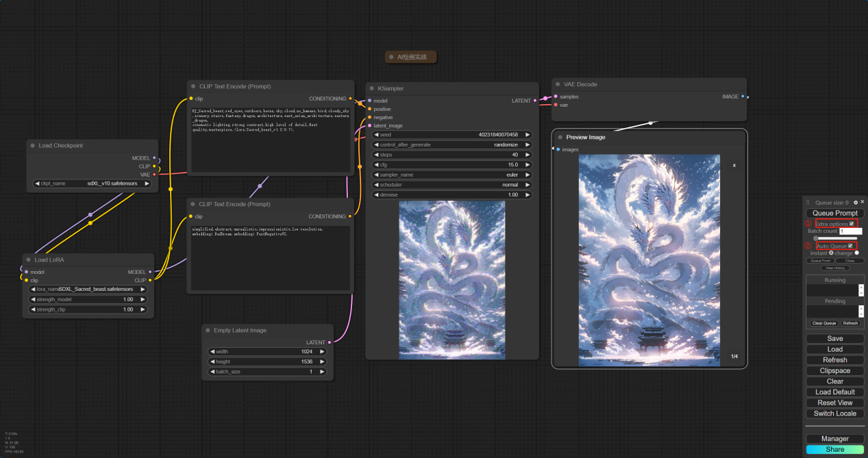Click Load in the side menu
868x458 pixels.
[835, 349]
